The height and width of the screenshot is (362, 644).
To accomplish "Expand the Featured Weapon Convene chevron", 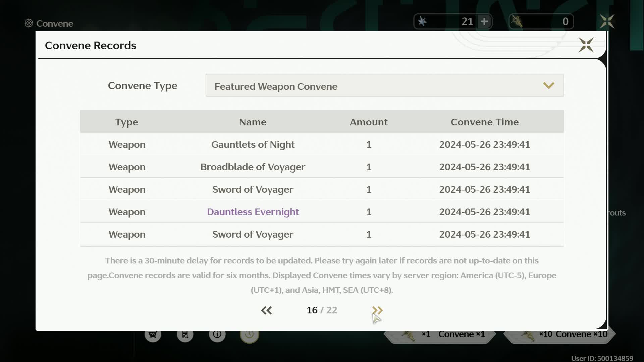I will click(x=549, y=85).
